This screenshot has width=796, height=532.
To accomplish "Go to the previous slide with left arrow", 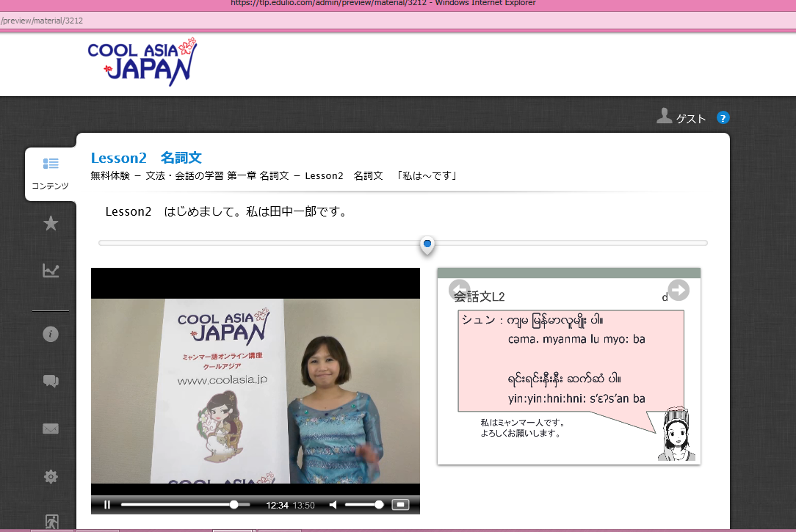I will click(x=459, y=290).
